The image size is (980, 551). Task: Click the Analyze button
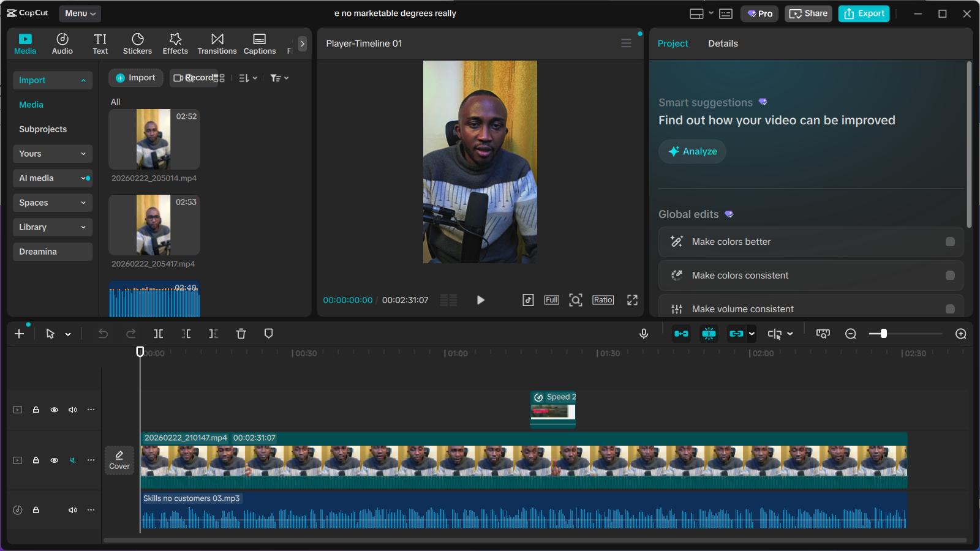693,151
